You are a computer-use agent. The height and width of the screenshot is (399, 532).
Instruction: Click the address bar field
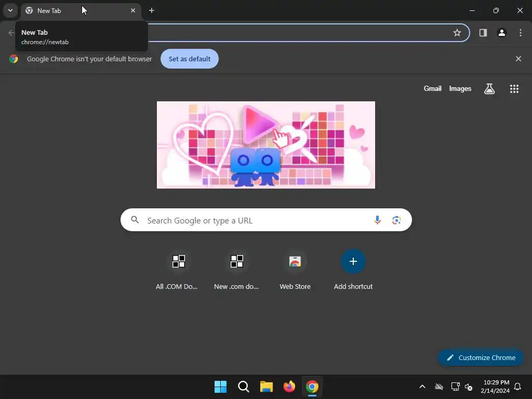pos(300,33)
